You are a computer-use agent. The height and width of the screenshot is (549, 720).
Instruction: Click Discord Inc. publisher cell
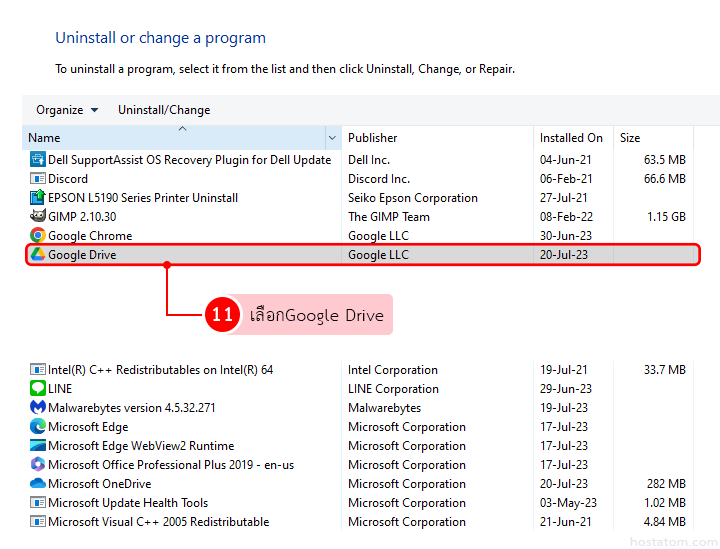(x=379, y=179)
